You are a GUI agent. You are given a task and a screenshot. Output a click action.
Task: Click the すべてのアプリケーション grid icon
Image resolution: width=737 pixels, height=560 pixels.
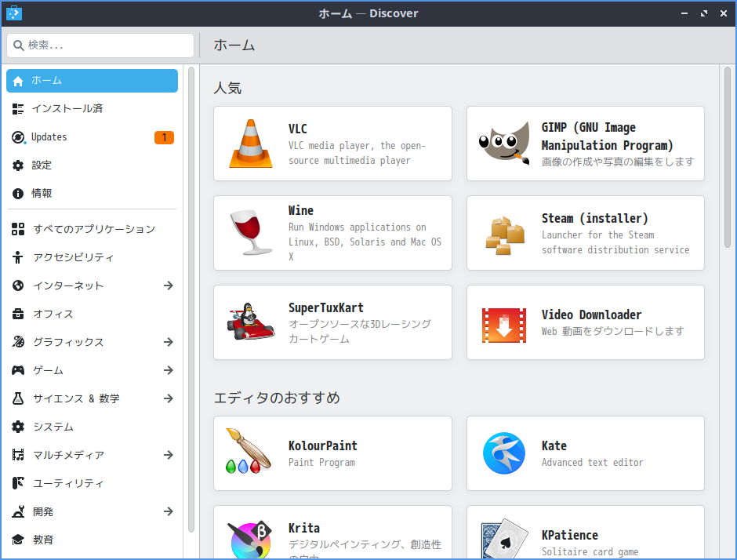coord(18,229)
